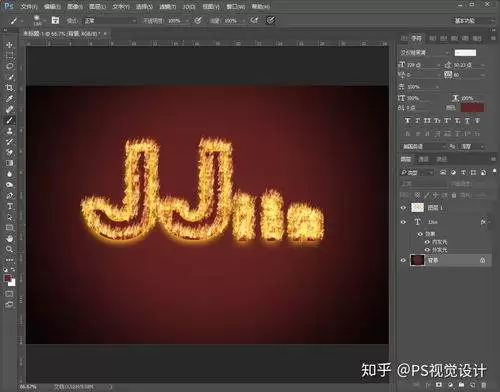Lock all on the selected layer

454,195
